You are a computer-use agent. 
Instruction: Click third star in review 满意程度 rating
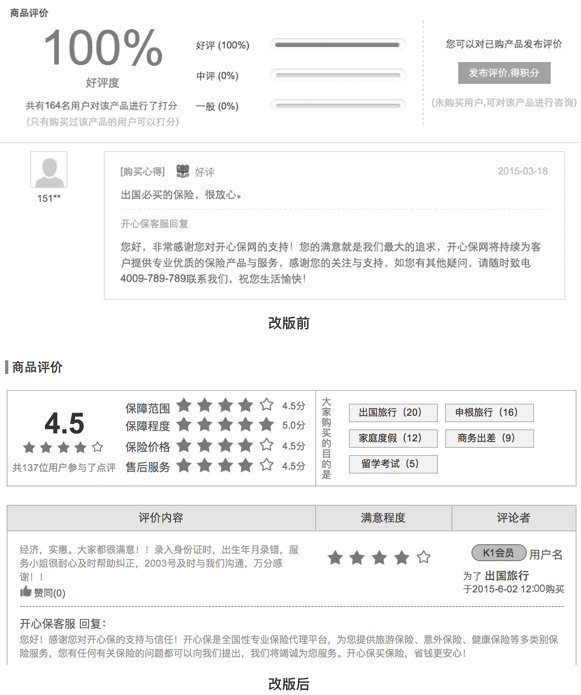pyautogui.click(x=379, y=558)
